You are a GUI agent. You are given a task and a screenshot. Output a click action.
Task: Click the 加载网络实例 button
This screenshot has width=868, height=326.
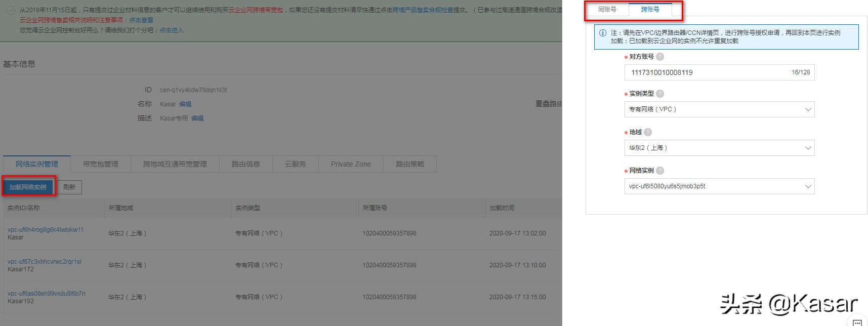click(x=28, y=187)
